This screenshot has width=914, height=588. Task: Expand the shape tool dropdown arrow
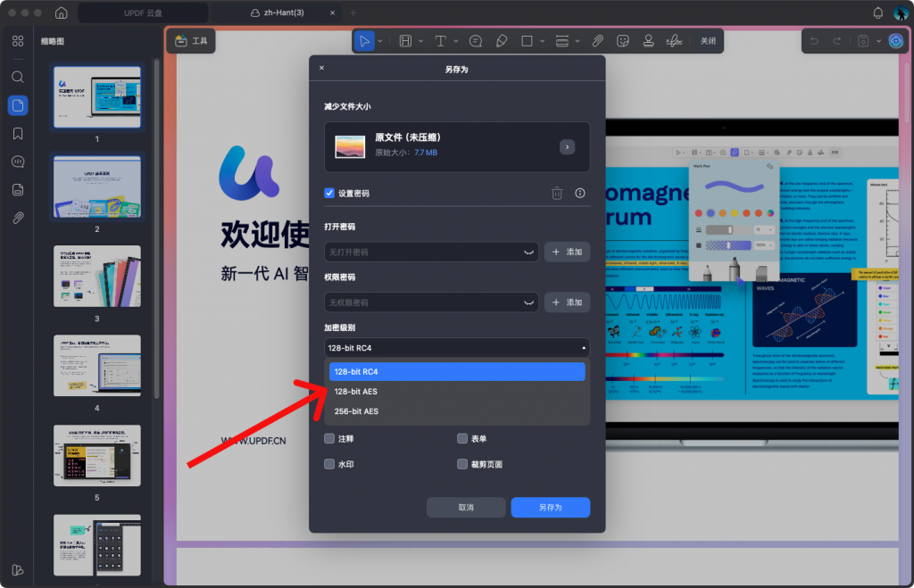542,41
